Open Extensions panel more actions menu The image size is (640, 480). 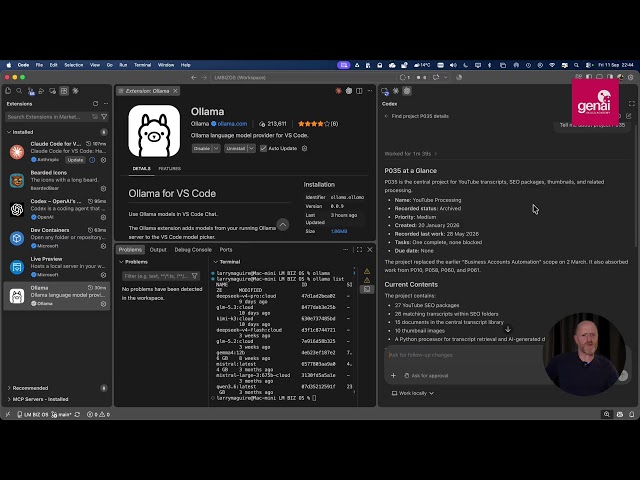(x=106, y=104)
